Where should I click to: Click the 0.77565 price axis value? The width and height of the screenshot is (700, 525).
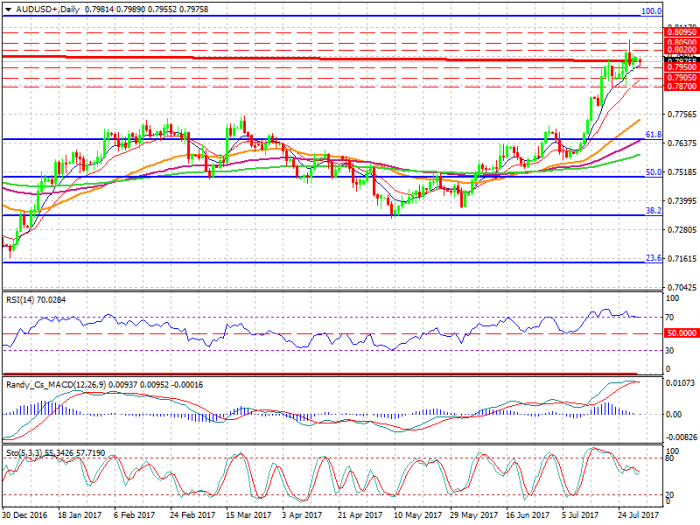click(x=682, y=115)
